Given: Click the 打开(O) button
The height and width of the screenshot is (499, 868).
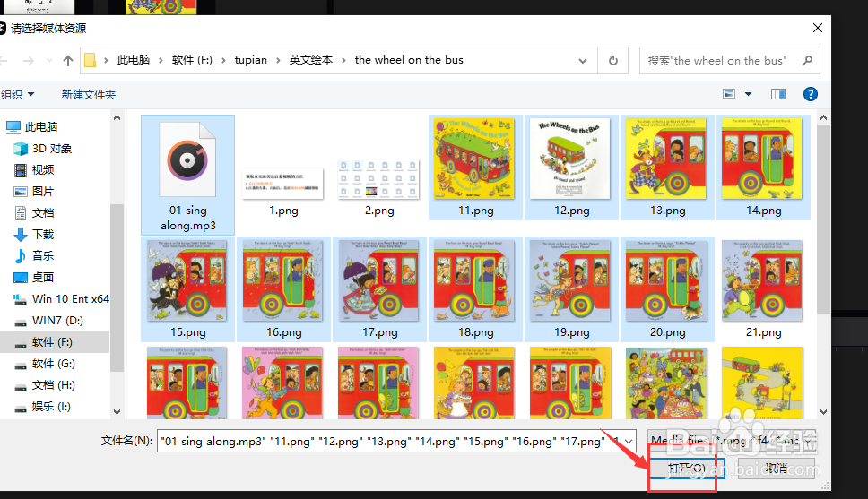Looking at the screenshot, I should 687,469.
